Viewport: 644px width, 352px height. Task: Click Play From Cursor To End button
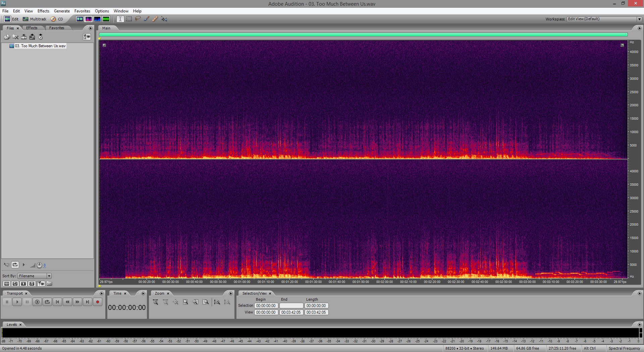click(x=37, y=302)
